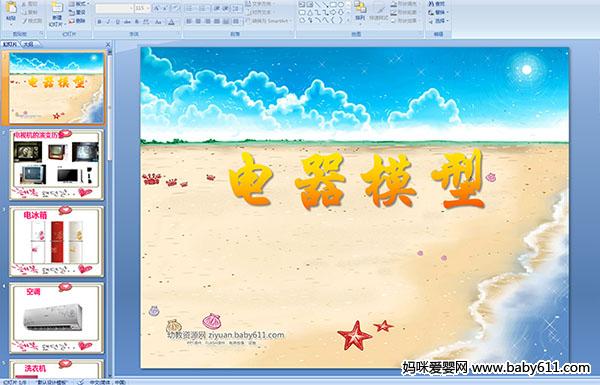Switch to the 大纲 outline tab
Viewport: 600px width, 385px height.
(28, 44)
